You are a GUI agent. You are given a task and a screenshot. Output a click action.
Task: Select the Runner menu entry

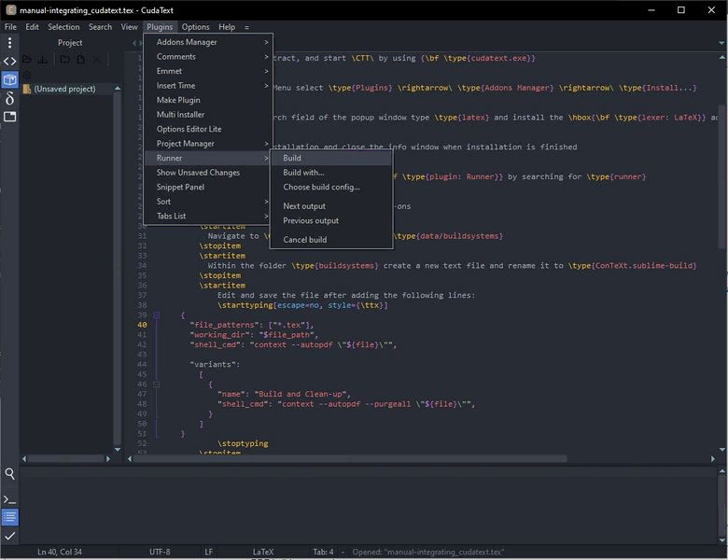click(x=208, y=158)
